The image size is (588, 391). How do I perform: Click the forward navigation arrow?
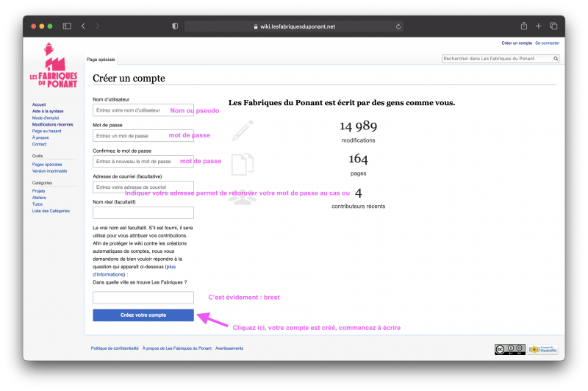[x=98, y=26]
